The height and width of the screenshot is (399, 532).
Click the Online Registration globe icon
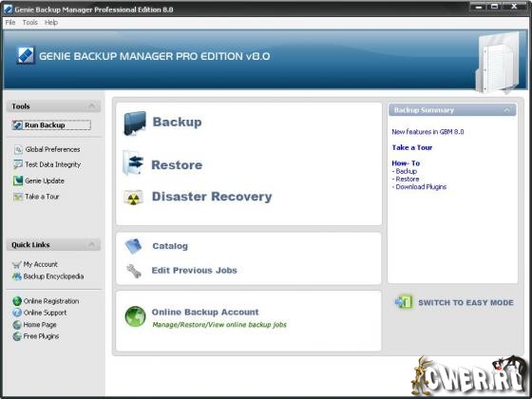tap(17, 301)
